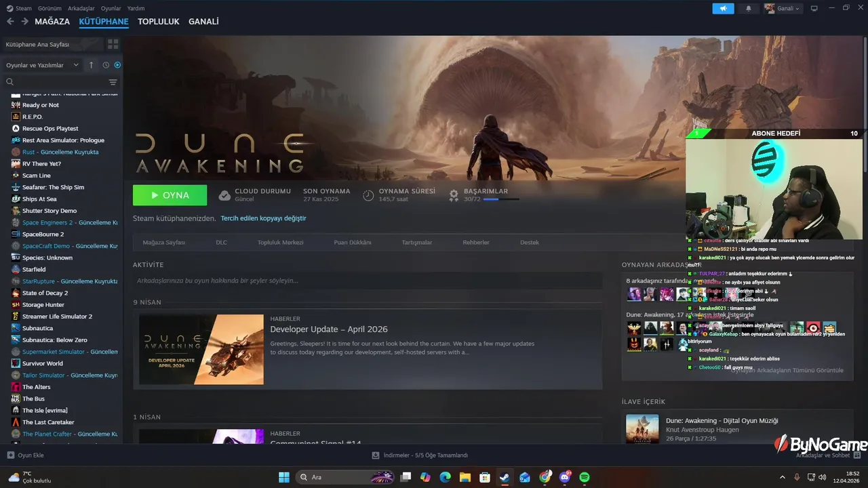Viewport: 868px width, 488px height.
Task: Open the collections grid view icon
Action: click(113, 44)
